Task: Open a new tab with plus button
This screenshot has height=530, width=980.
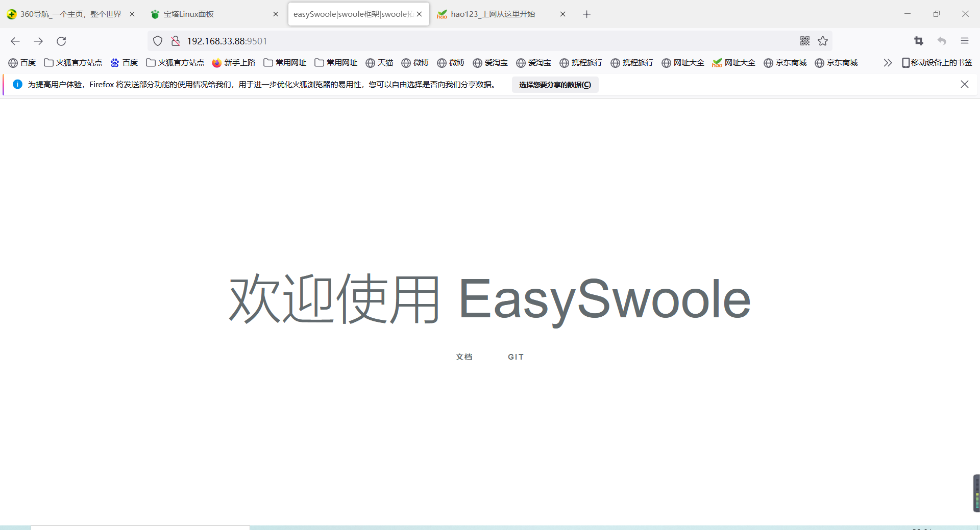Action: pyautogui.click(x=587, y=14)
